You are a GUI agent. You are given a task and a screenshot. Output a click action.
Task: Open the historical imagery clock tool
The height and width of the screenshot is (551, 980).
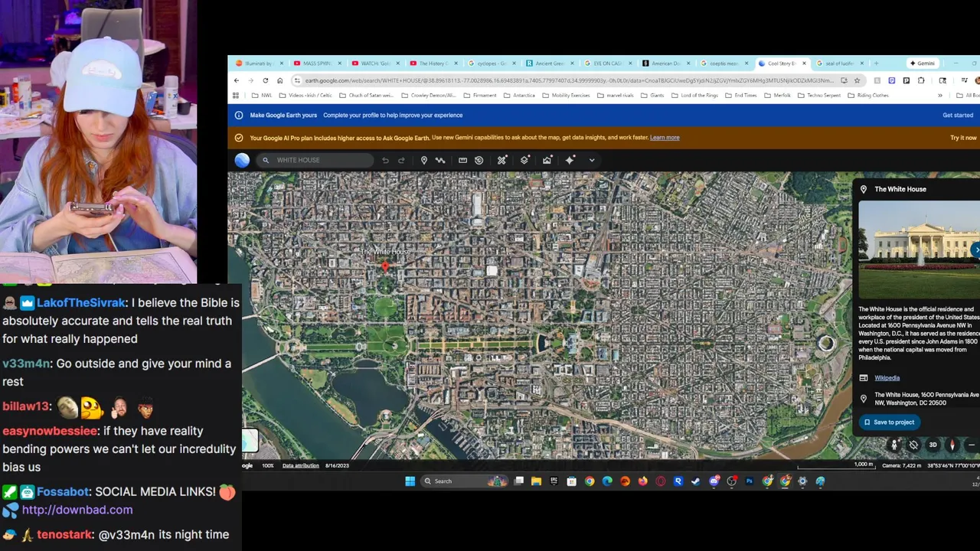[479, 160]
